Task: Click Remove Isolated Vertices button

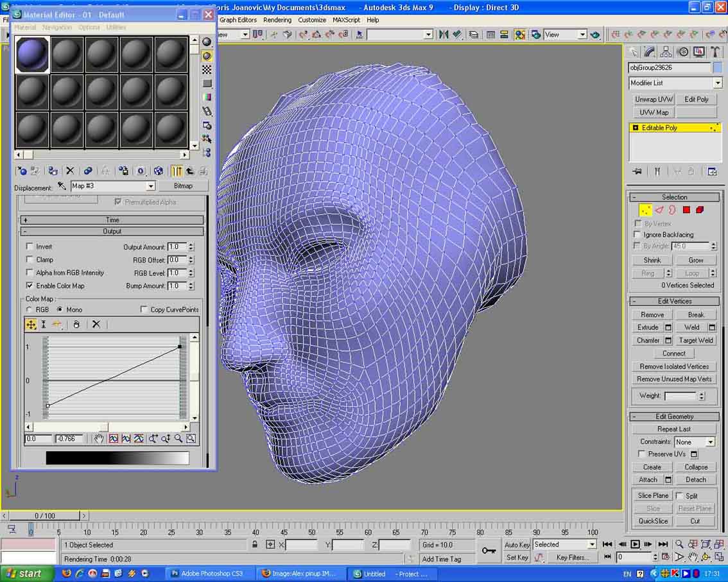Action: [x=674, y=366]
